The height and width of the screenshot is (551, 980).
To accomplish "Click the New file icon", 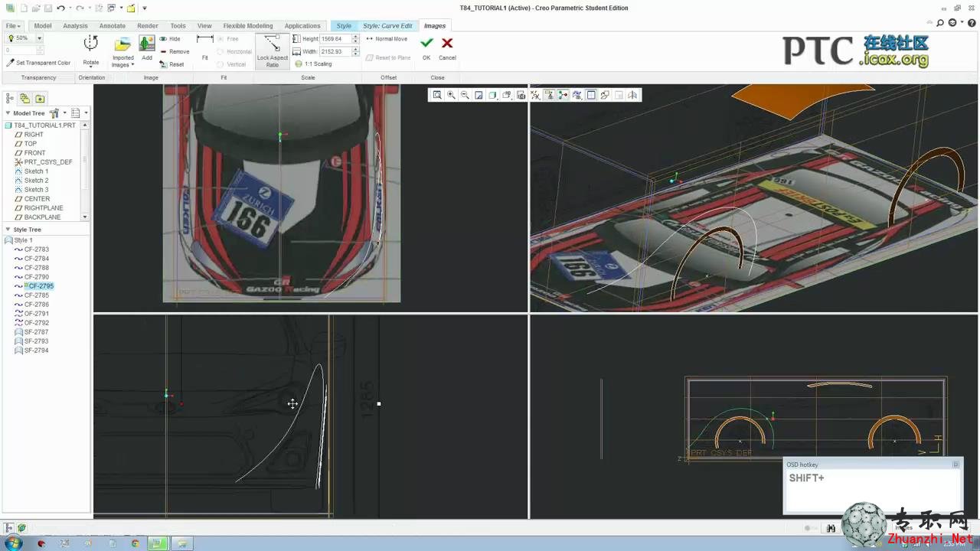I will (x=24, y=8).
